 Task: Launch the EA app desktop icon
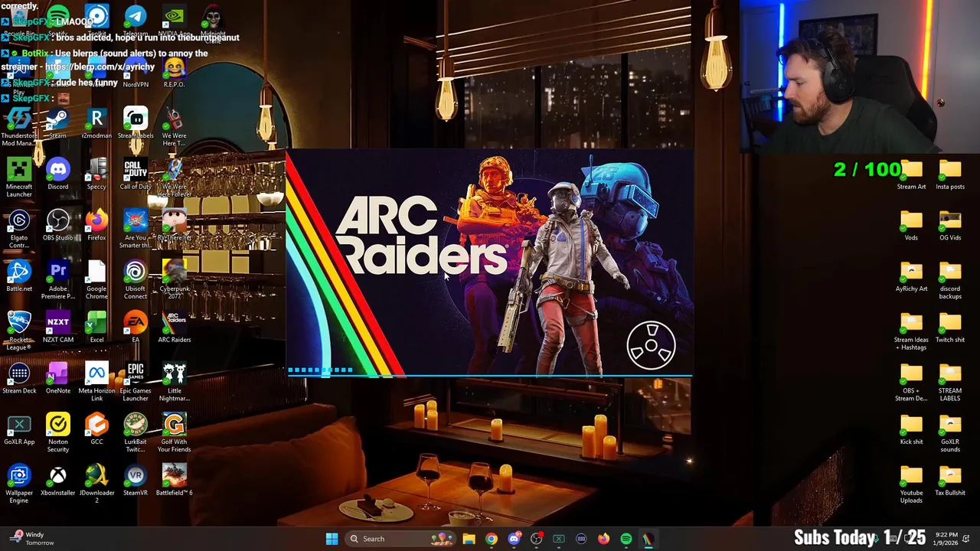(136, 328)
